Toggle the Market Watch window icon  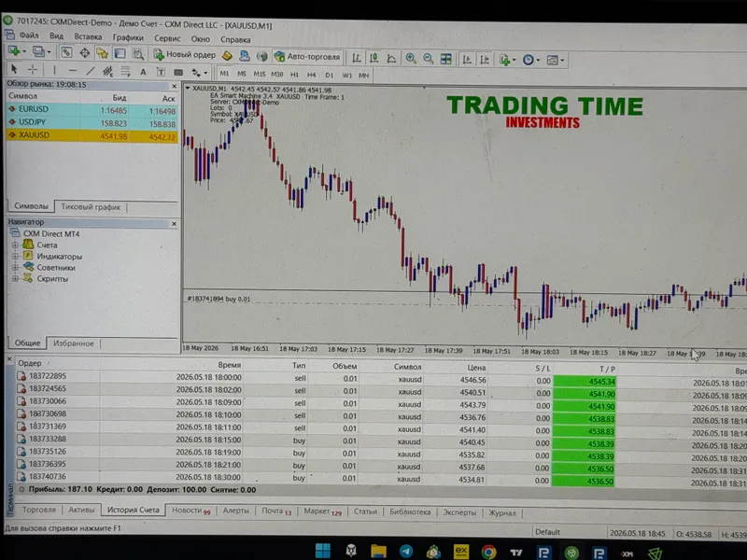tap(66, 52)
